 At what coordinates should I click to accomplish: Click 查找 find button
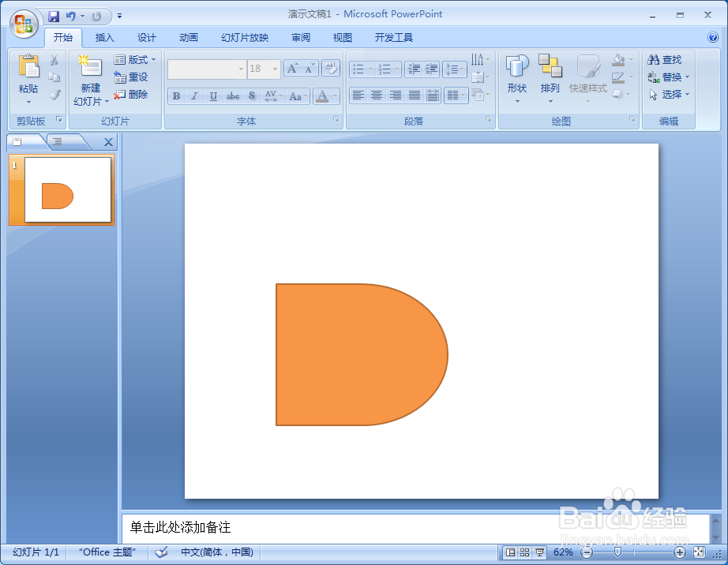point(664,59)
